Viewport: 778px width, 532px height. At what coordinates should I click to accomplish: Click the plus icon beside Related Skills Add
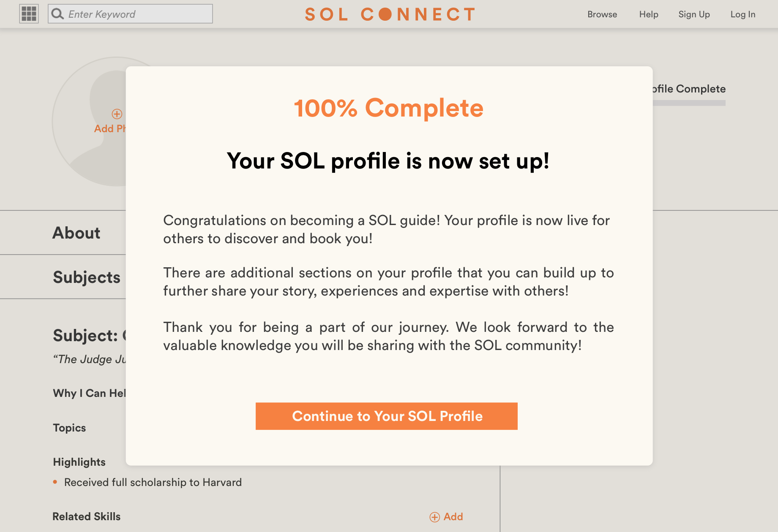(x=434, y=517)
